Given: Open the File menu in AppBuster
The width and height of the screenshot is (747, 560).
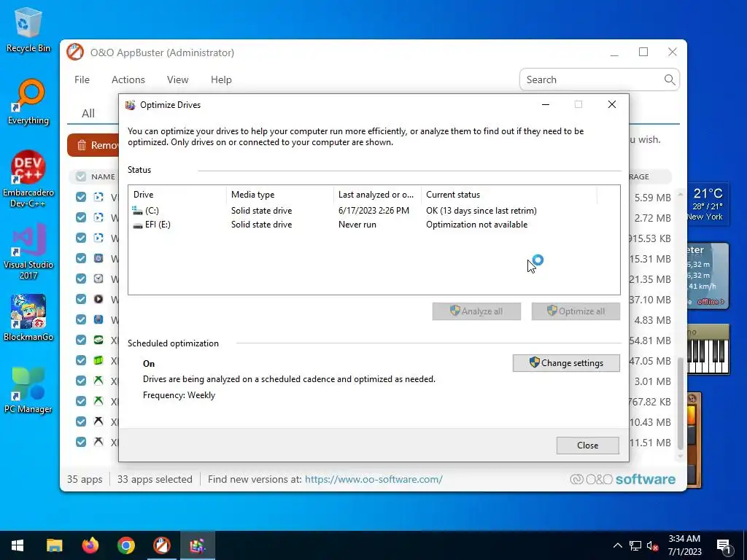Looking at the screenshot, I should click(x=82, y=79).
